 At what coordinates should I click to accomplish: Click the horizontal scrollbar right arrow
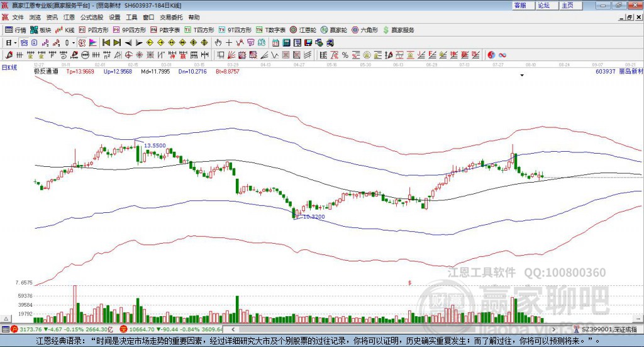pos(553,329)
